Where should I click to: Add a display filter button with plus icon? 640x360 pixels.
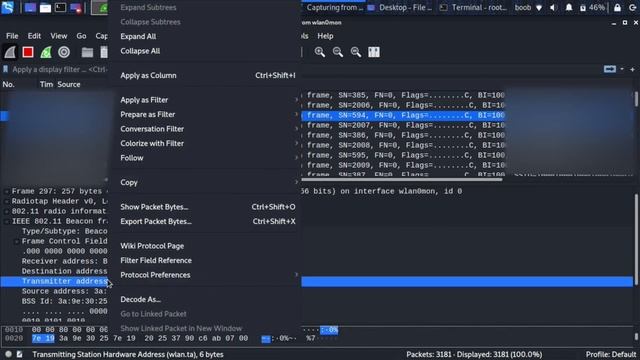632,69
